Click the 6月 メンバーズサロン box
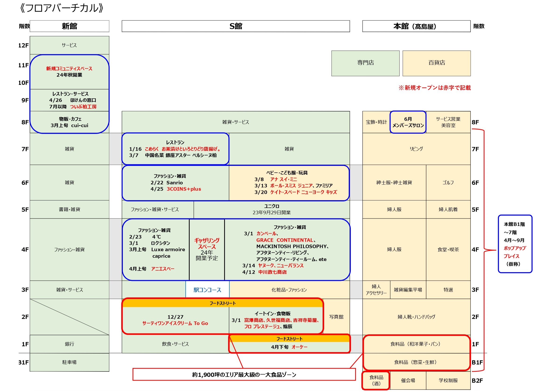The image size is (538, 392). click(408, 122)
